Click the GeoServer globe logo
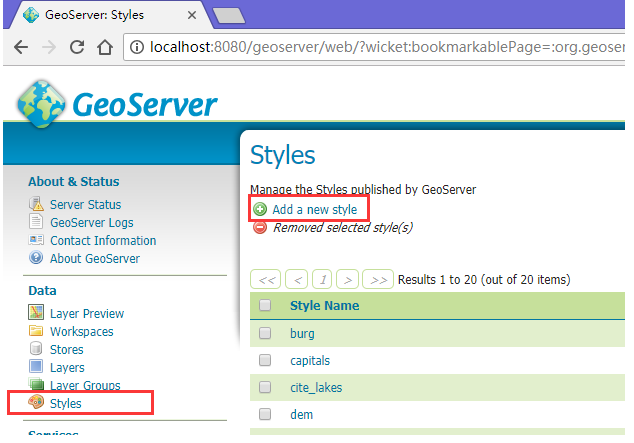This screenshot has height=443, width=634. coord(41,104)
